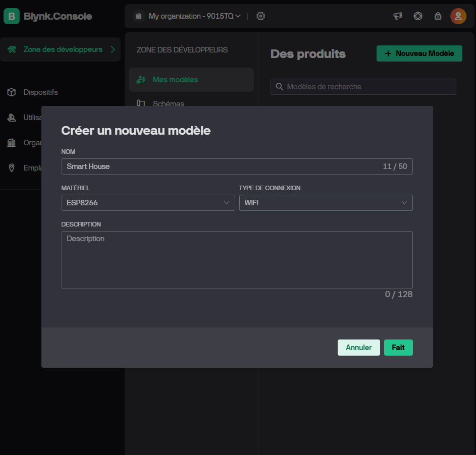
Task: Select Mes modèles menu item
Action: tap(191, 80)
